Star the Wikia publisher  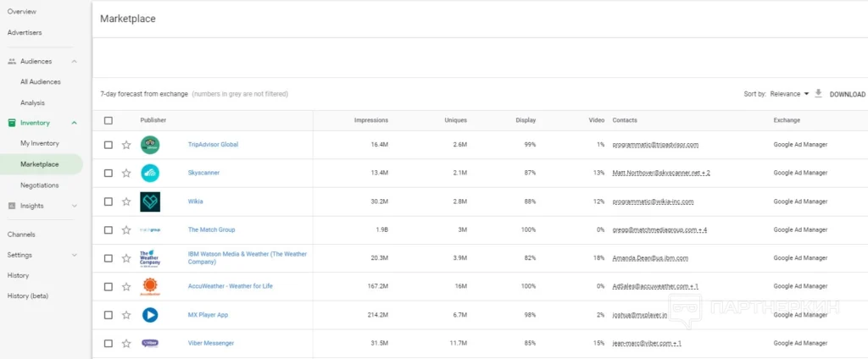click(126, 202)
